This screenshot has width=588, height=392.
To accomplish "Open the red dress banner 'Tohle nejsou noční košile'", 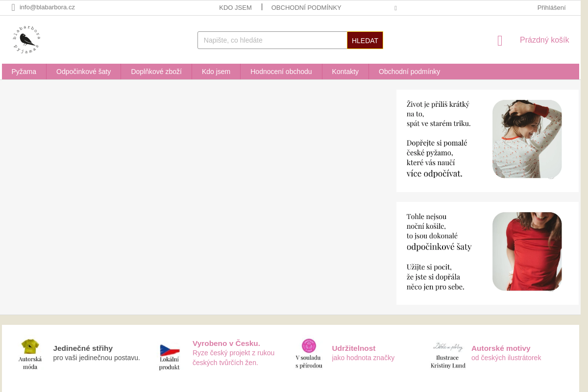I will 488,253.
